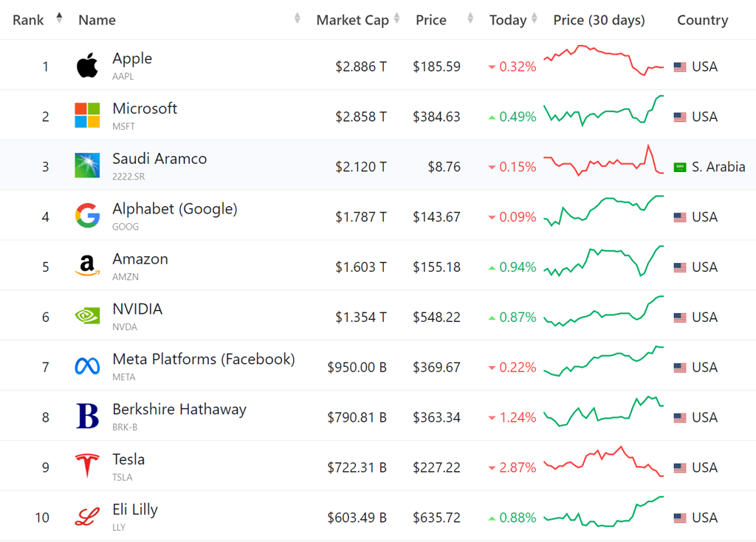Click the Amazon logo icon
Viewport: 756px width, 542px height.
87,266
